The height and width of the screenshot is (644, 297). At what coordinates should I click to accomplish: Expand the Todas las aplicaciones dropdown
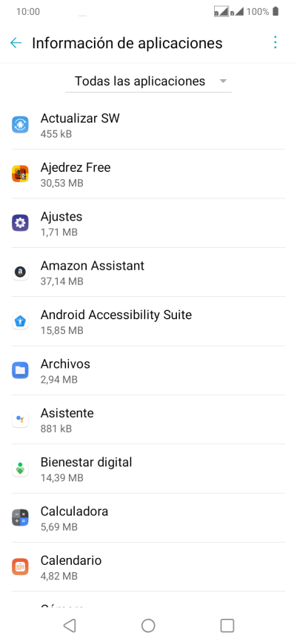(x=148, y=81)
